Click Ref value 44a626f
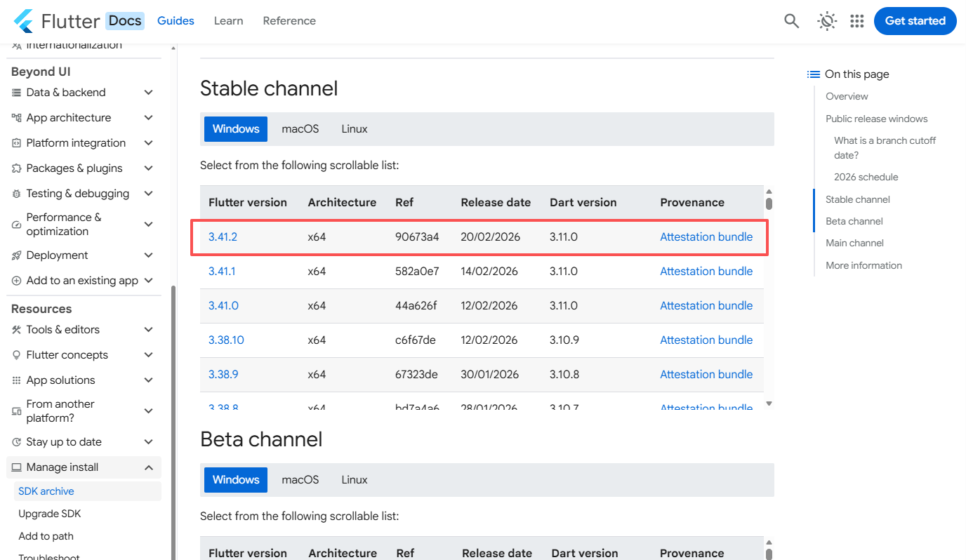 pyautogui.click(x=416, y=306)
